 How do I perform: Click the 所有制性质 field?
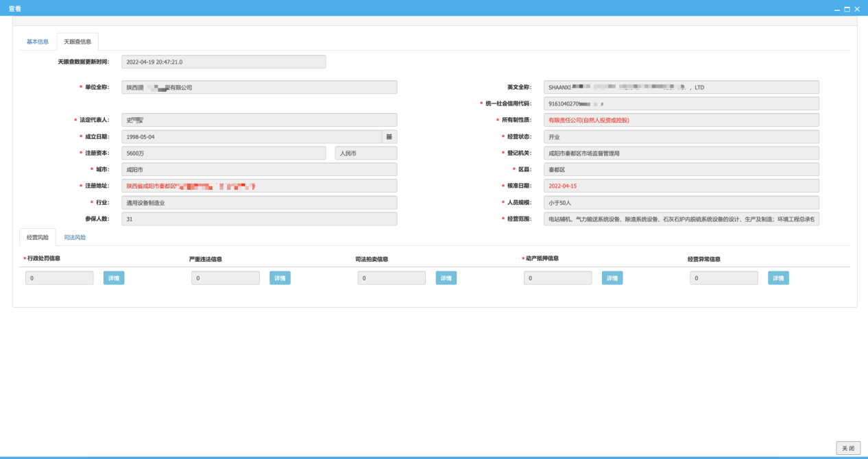click(x=681, y=120)
